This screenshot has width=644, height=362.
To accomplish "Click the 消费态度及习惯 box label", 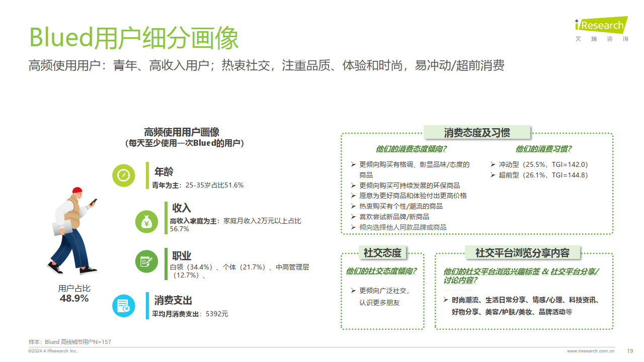I will coord(477,133).
